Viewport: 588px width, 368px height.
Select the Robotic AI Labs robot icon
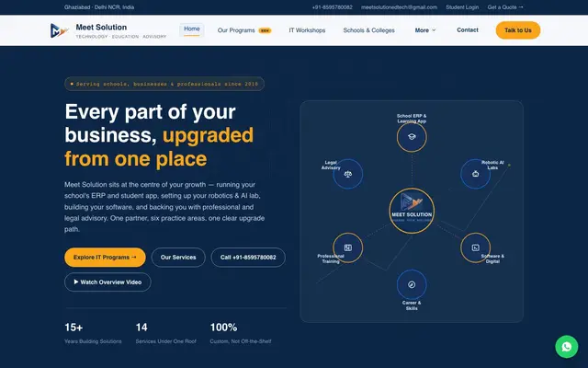click(x=476, y=174)
